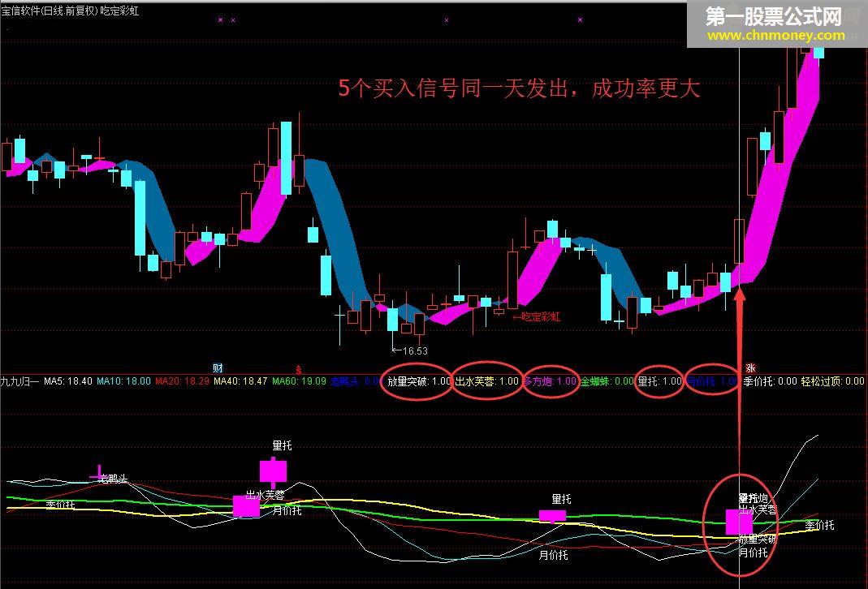Screen dimensions: 868x589
Task: Select the 九九归一 indicator name
Action: pos(20,381)
